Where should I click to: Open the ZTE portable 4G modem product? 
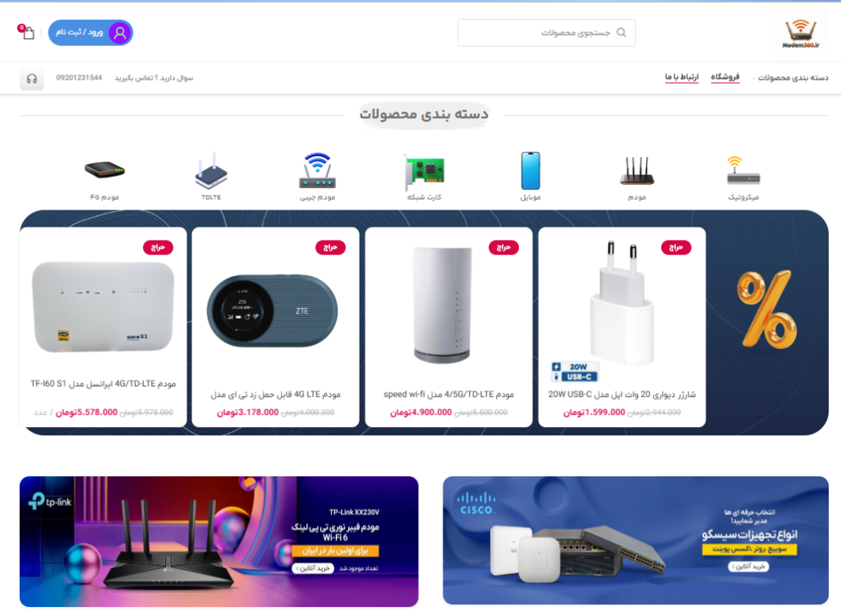tap(275, 327)
